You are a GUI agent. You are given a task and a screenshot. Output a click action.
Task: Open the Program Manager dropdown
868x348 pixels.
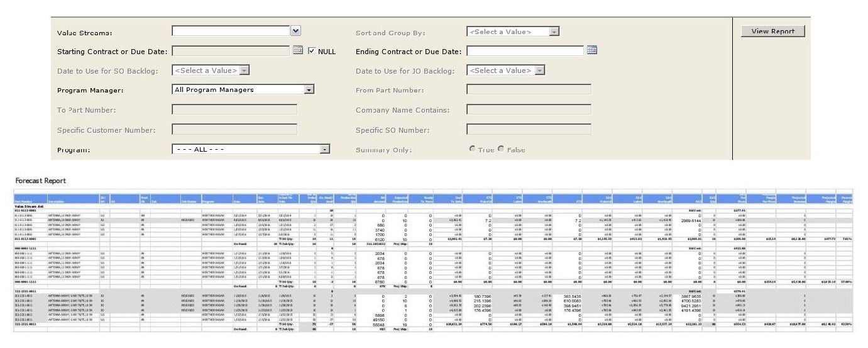309,90
